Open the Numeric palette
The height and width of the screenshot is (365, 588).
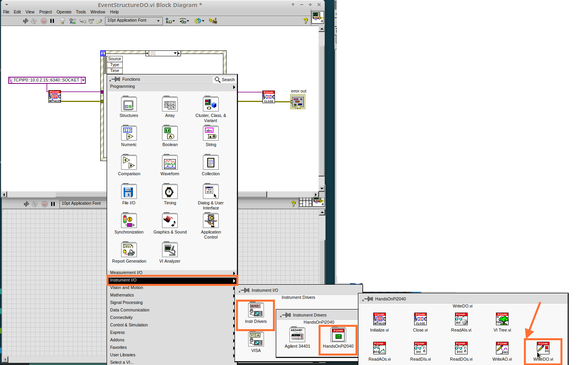point(129,133)
